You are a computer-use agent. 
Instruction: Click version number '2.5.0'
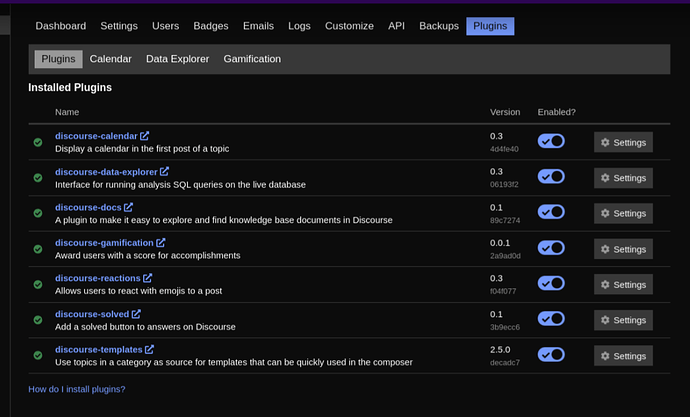pos(500,349)
